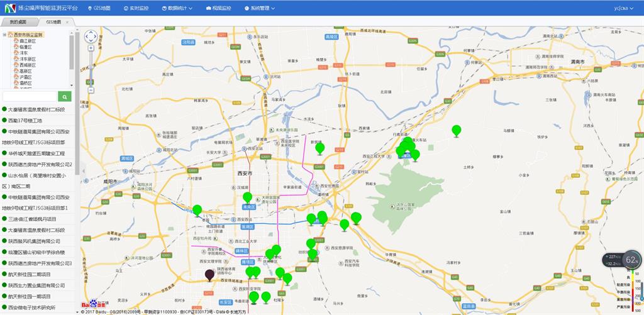Select 沣东 in the district tree
644x315 pixels.
[24, 53]
